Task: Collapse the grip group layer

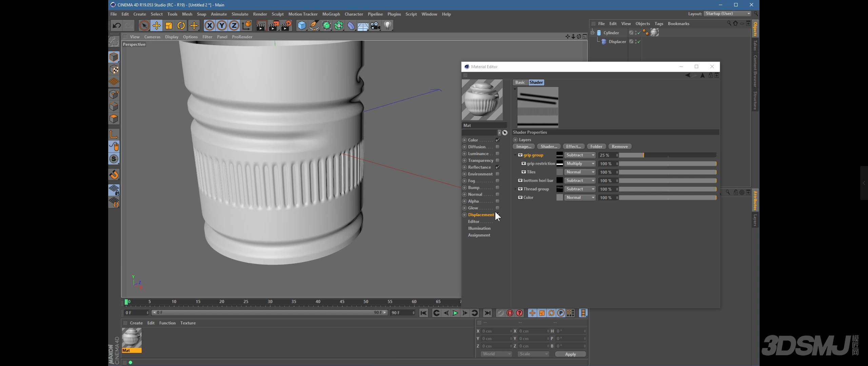Action: (515, 155)
